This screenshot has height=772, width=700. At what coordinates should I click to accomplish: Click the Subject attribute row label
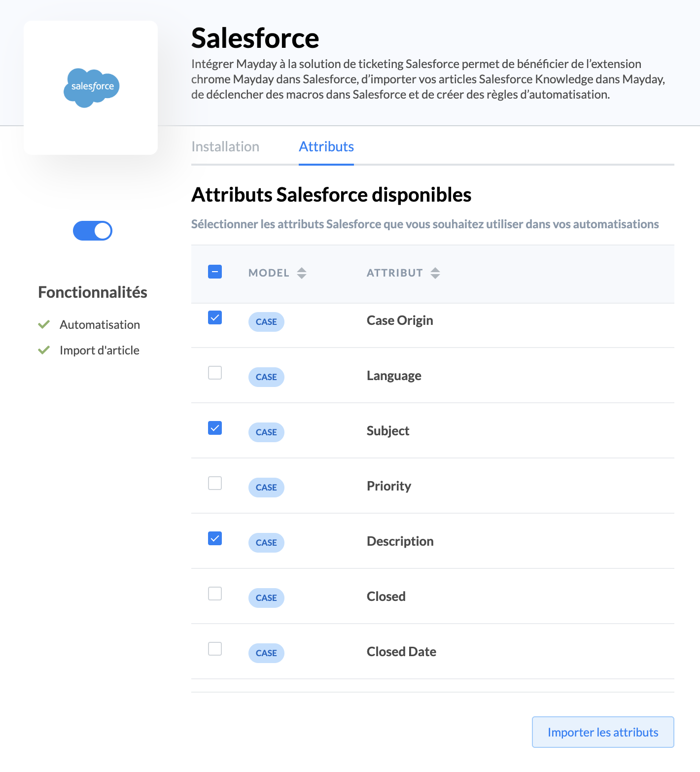pyautogui.click(x=388, y=431)
